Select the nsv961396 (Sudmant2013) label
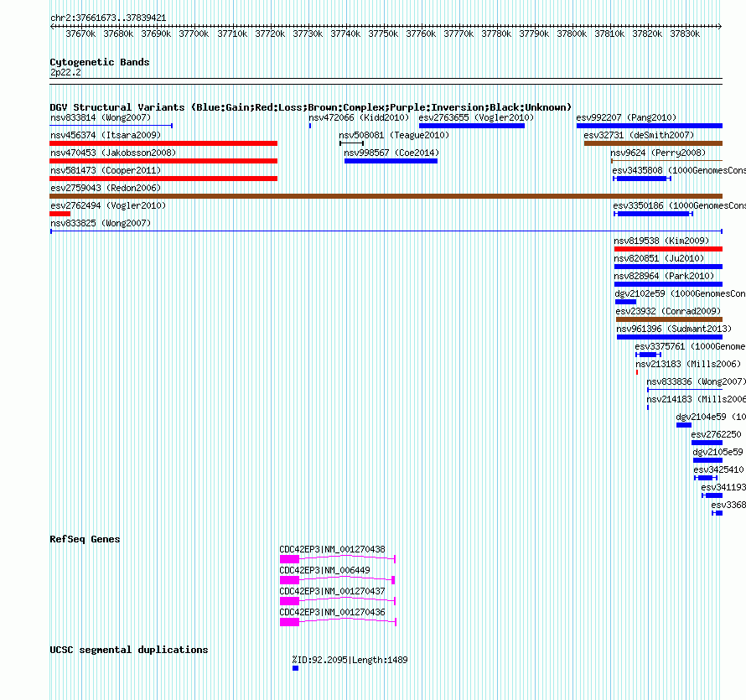Screen dimensions: 746x700 coord(674,329)
